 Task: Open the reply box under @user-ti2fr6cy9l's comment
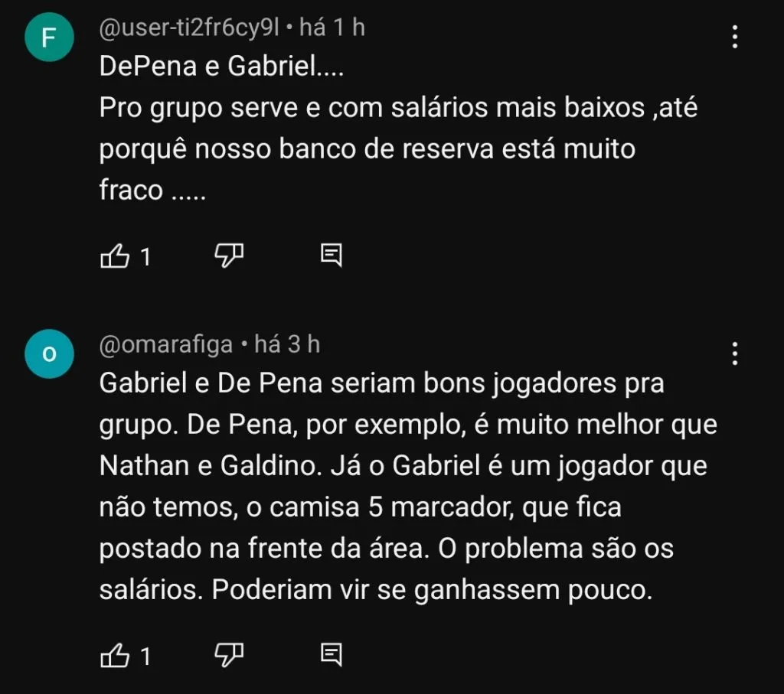tap(332, 256)
